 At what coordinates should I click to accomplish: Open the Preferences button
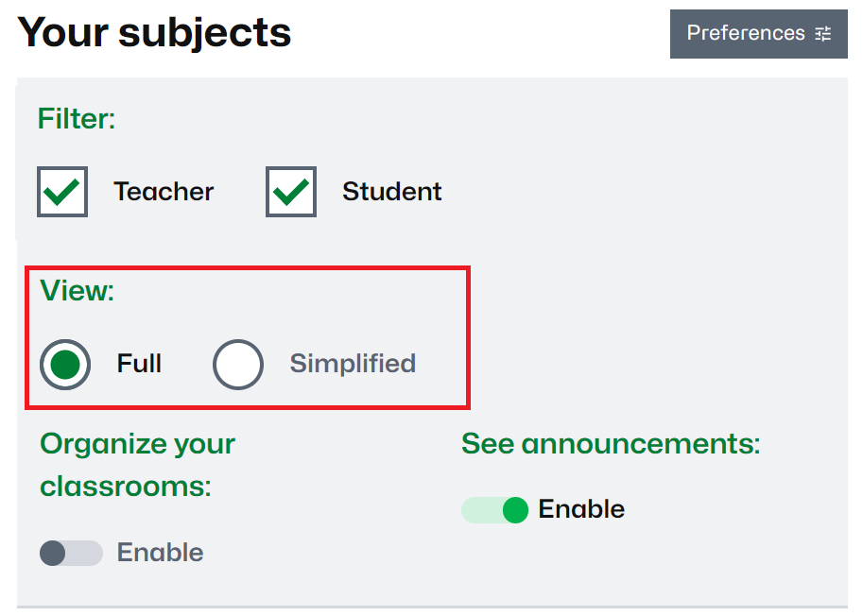[758, 34]
